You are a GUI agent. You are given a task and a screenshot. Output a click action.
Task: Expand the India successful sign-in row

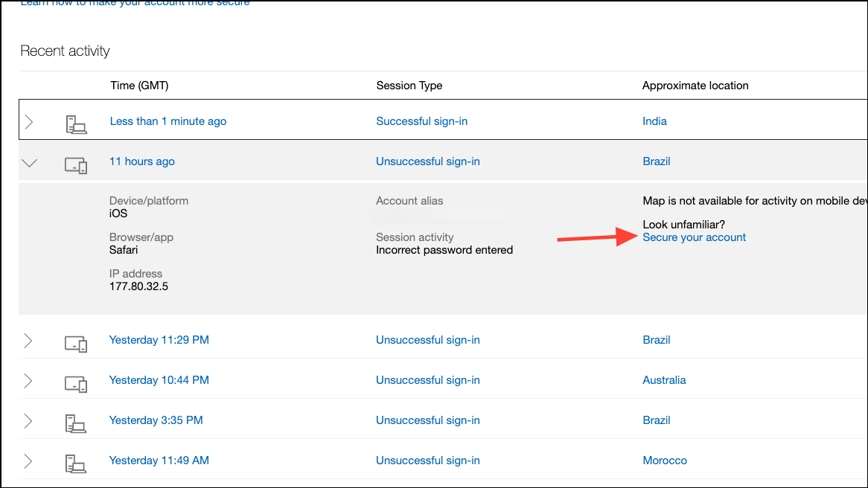(28, 121)
